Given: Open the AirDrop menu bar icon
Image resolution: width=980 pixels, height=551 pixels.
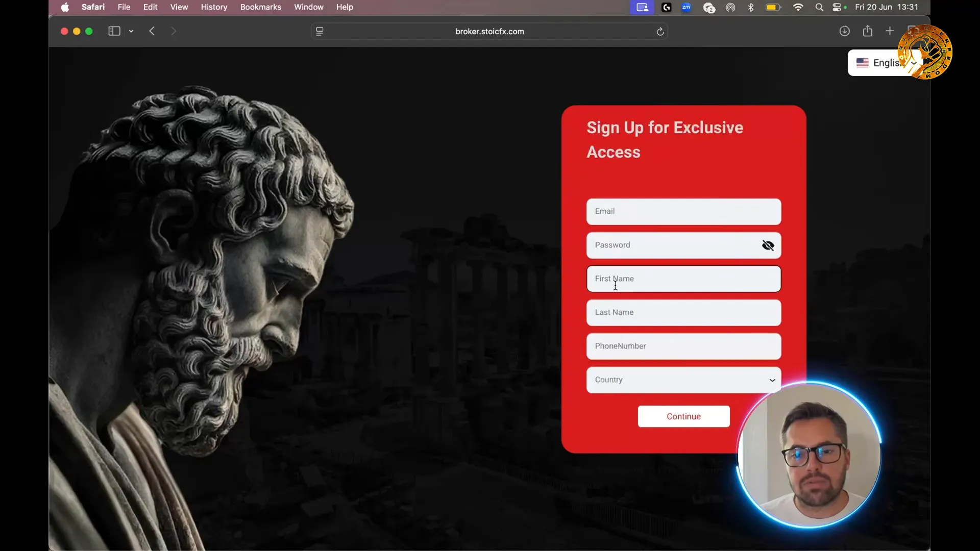Looking at the screenshot, I should click(x=730, y=7).
